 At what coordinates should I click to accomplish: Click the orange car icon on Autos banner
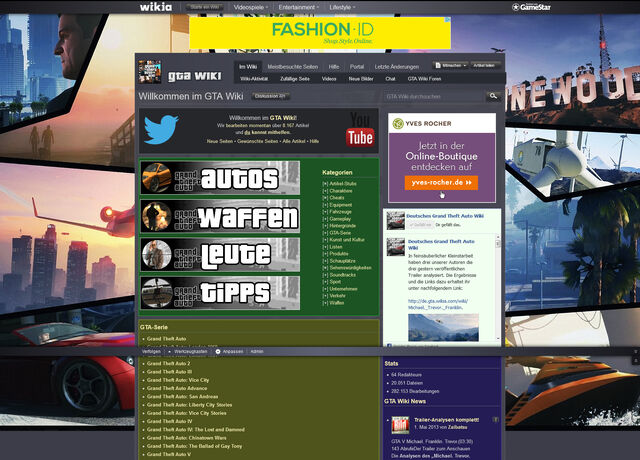157,178
